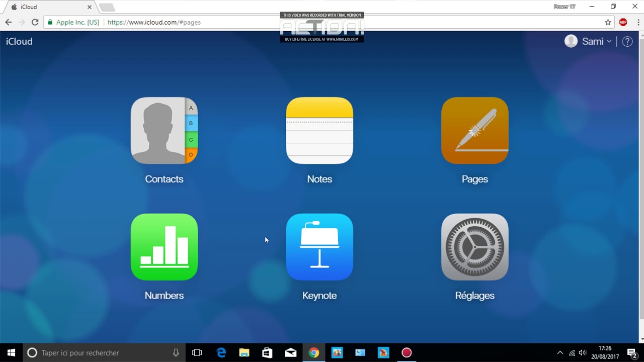Open the Réglages settings gear icon
Screen dimensions: 644x362
(x=475, y=247)
